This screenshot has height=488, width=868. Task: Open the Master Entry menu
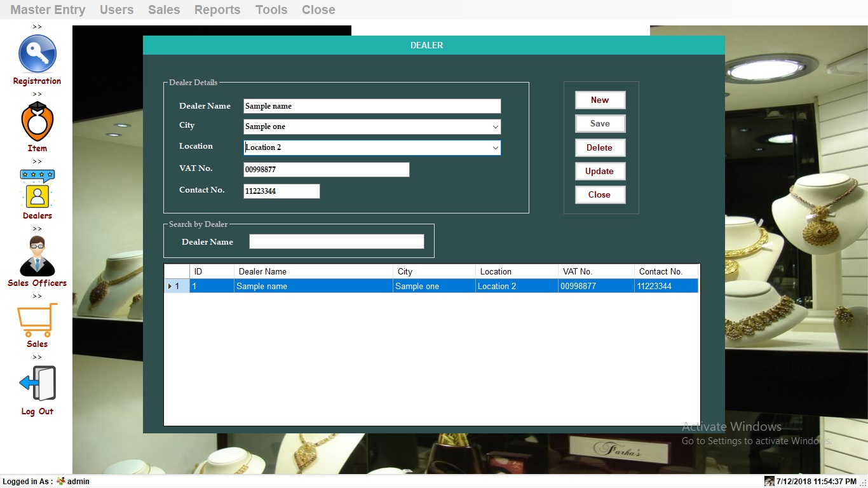coord(47,10)
